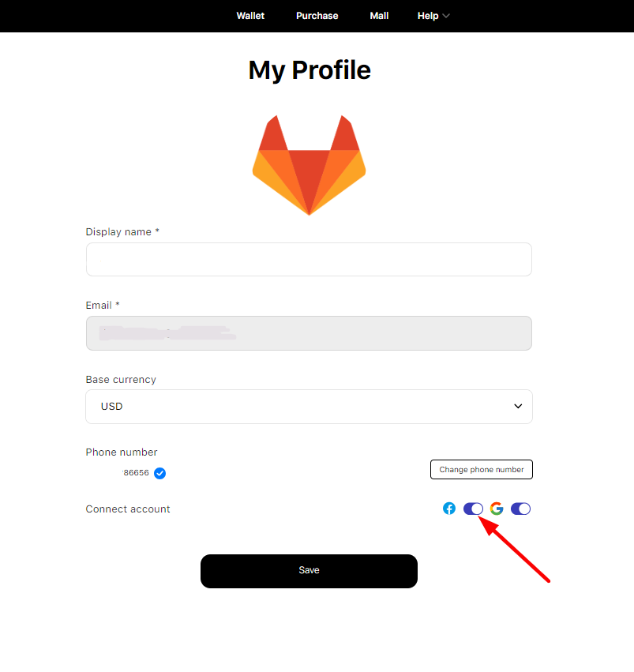Expand the Base currency dropdown arrow

[x=518, y=407]
